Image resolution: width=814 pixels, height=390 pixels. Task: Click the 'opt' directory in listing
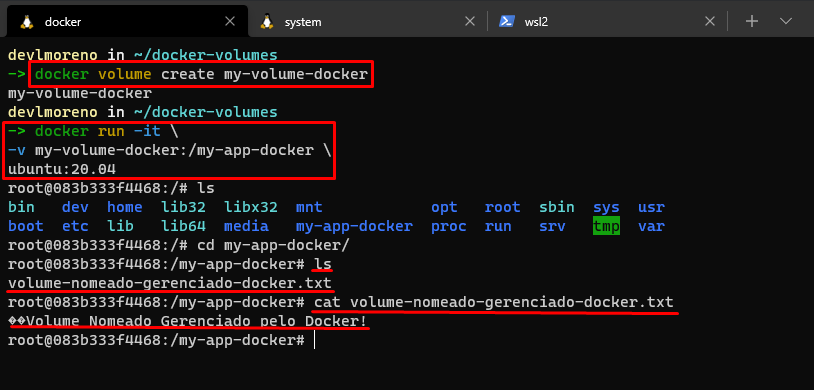pos(444,207)
